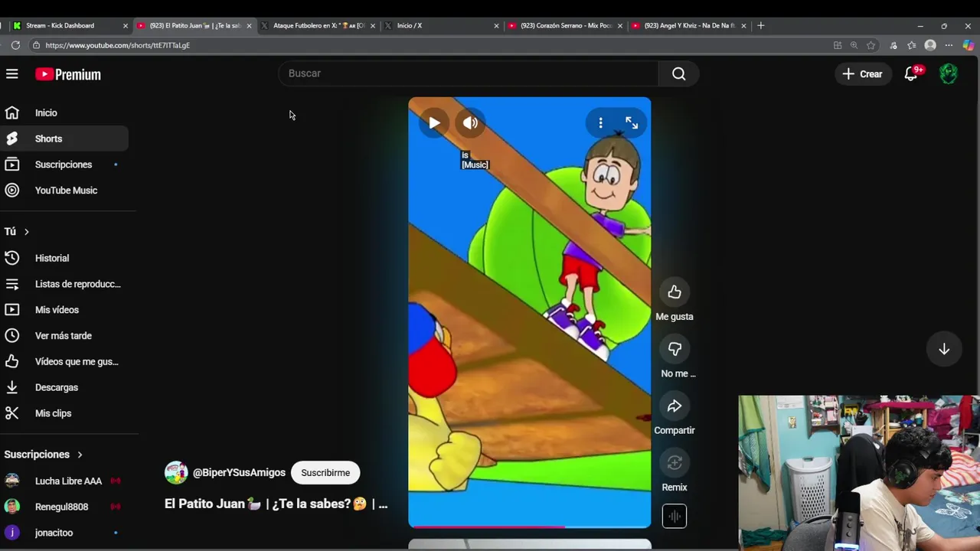The height and width of the screenshot is (551, 980).
Task: Open browser media control icon
Action: pyautogui.click(x=893, y=45)
